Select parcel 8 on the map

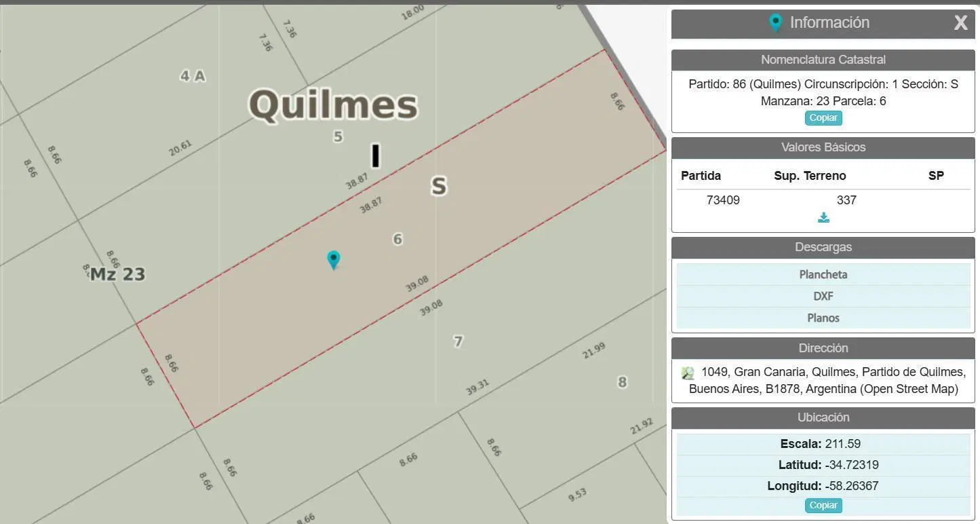(x=622, y=382)
